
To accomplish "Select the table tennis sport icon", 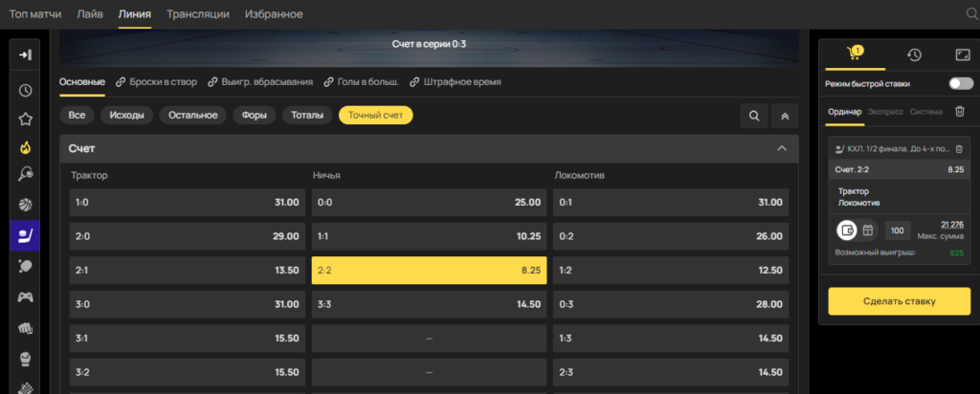I will tap(25, 266).
